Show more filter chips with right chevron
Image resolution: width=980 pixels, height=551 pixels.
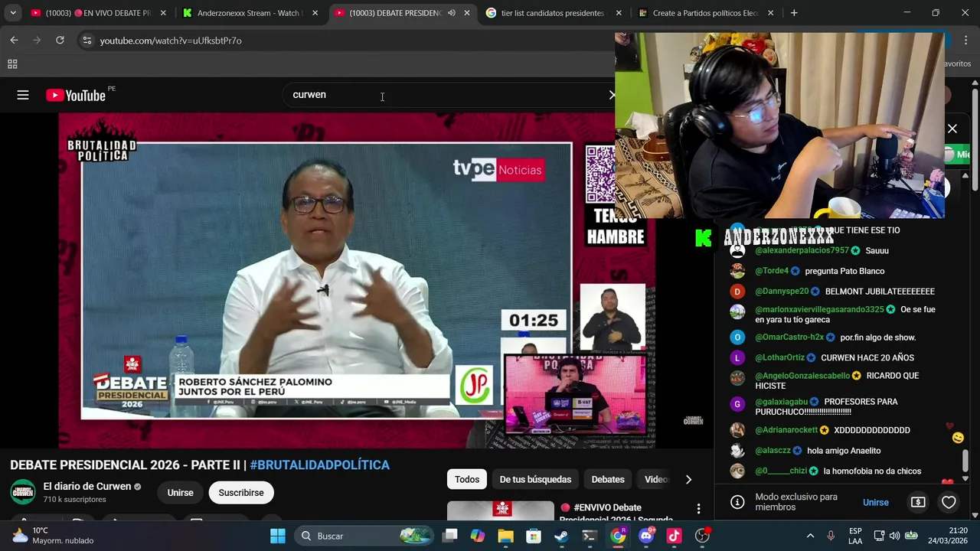pyautogui.click(x=688, y=479)
